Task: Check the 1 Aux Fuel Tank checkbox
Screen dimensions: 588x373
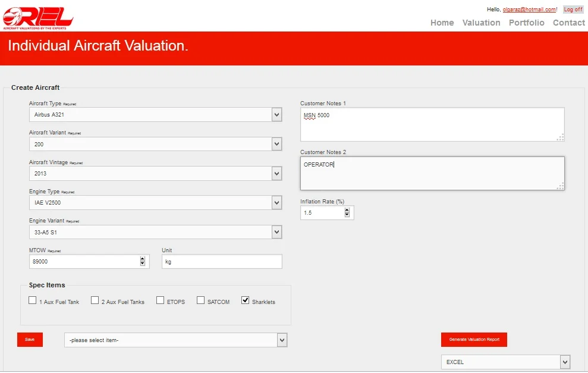Action: tap(33, 300)
